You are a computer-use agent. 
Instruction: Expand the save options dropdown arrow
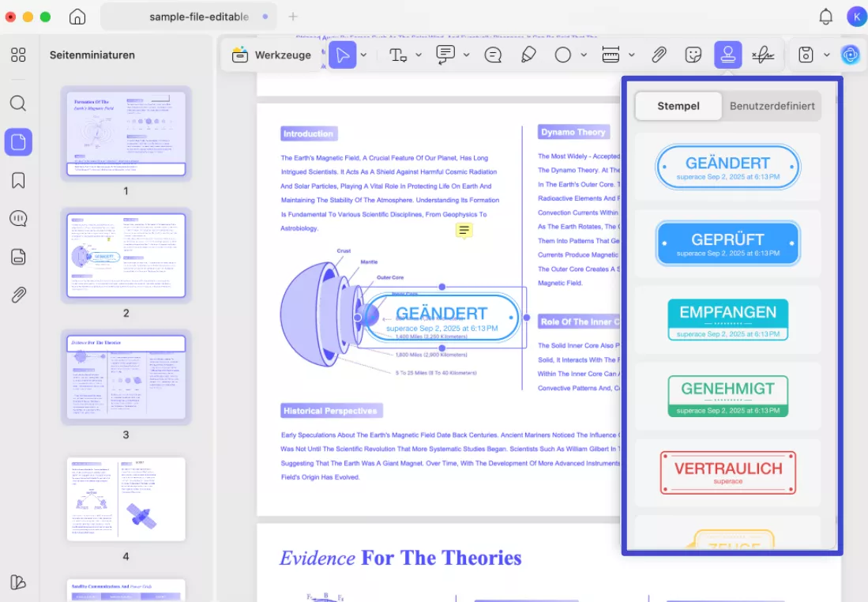tap(826, 55)
